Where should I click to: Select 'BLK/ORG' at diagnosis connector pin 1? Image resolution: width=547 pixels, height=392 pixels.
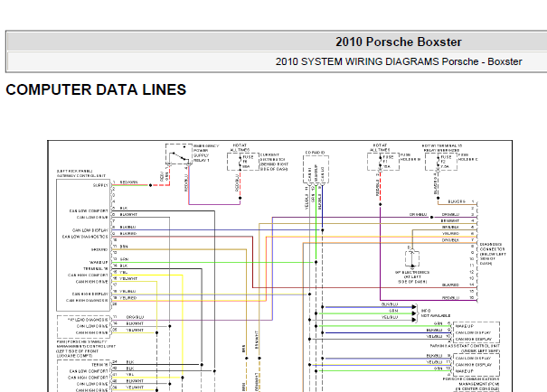pyautogui.click(x=457, y=201)
